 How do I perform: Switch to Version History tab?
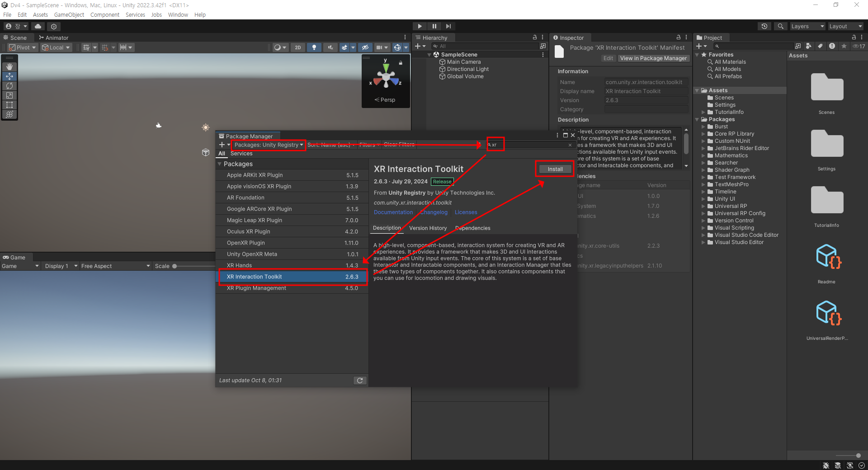coord(428,228)
